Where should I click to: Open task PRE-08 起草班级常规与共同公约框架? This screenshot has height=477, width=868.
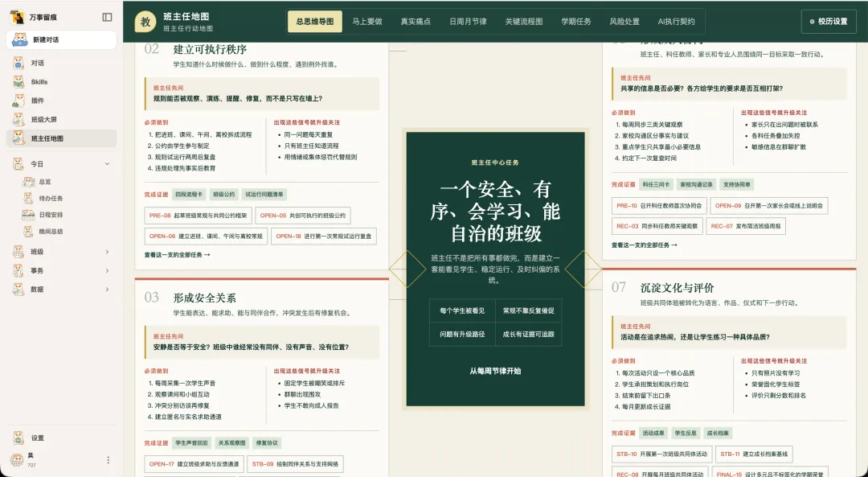(x=199, y=216)
